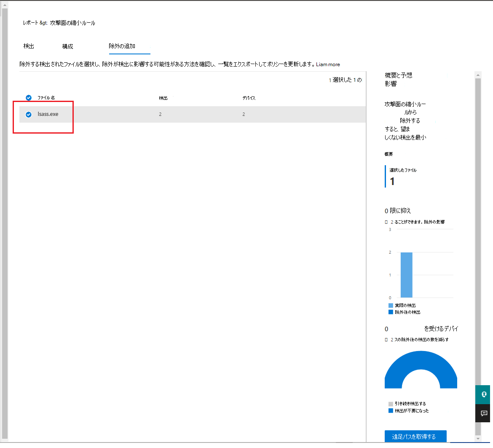Click the right panel scroll-down arrow

[x=478, y=438]
